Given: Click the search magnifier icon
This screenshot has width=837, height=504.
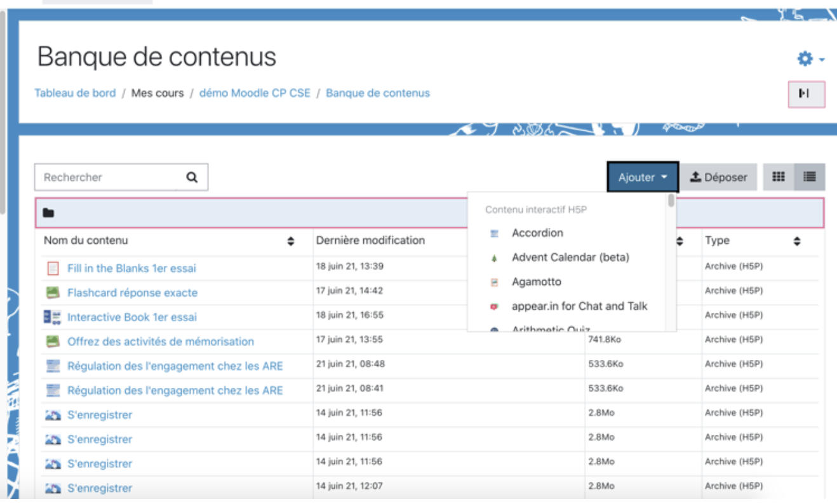Looking at the screenshot, I should [x=192, y=178].
